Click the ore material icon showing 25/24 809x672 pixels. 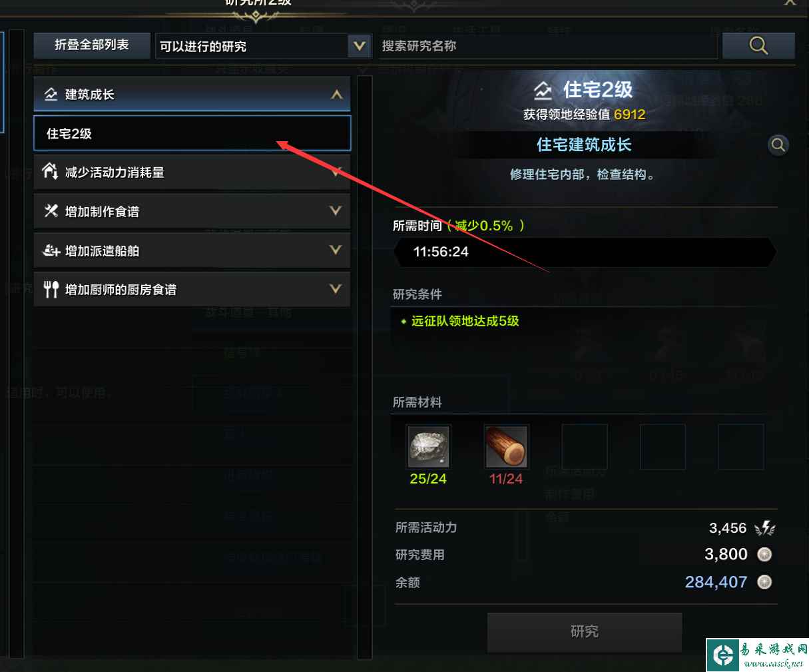428,447
